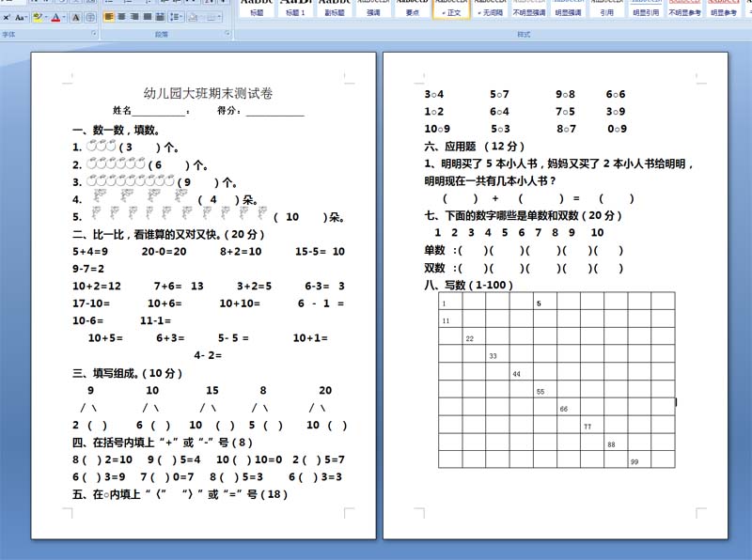Click the equation 20-0=20

pyautogui.click(x=164, y=252)
